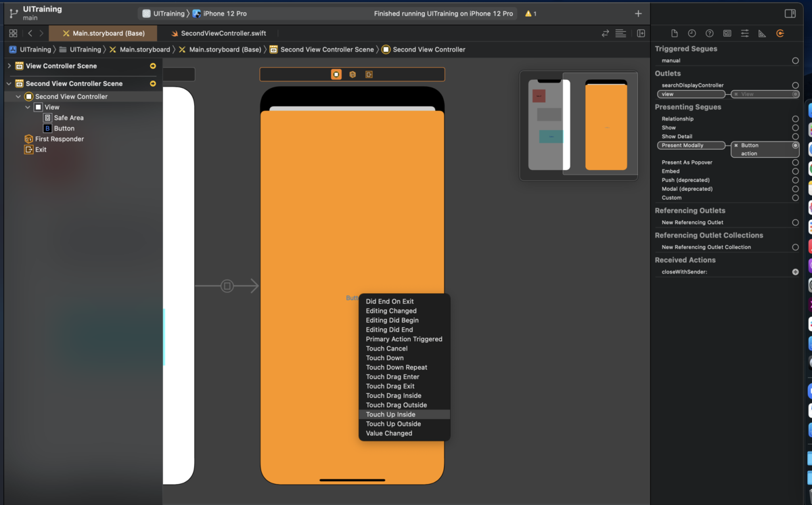Image resolution: width=812 pixels, height=505 pixels.
Task: Toggle the inspectors panel sidebar button
Action: click(790, 14)
